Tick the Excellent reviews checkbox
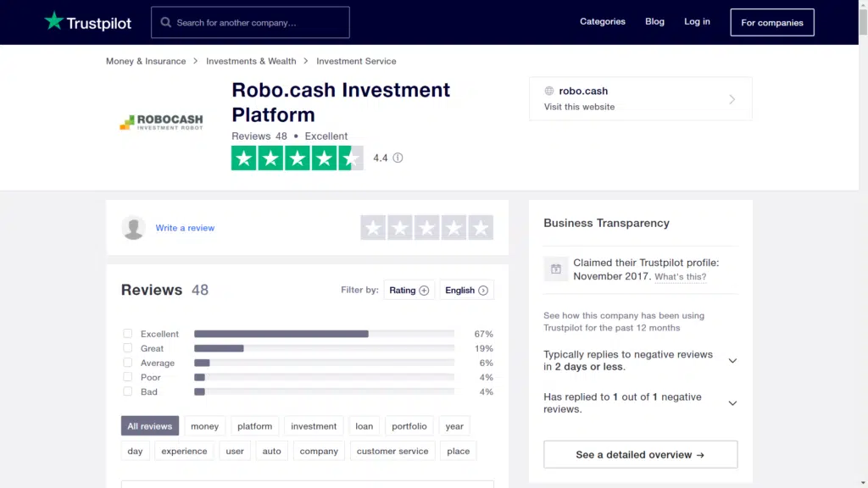 click(128, 334)
